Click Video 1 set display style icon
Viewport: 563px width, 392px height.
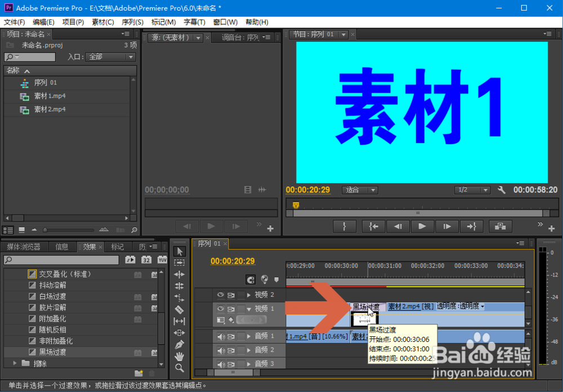pos(221,320)
